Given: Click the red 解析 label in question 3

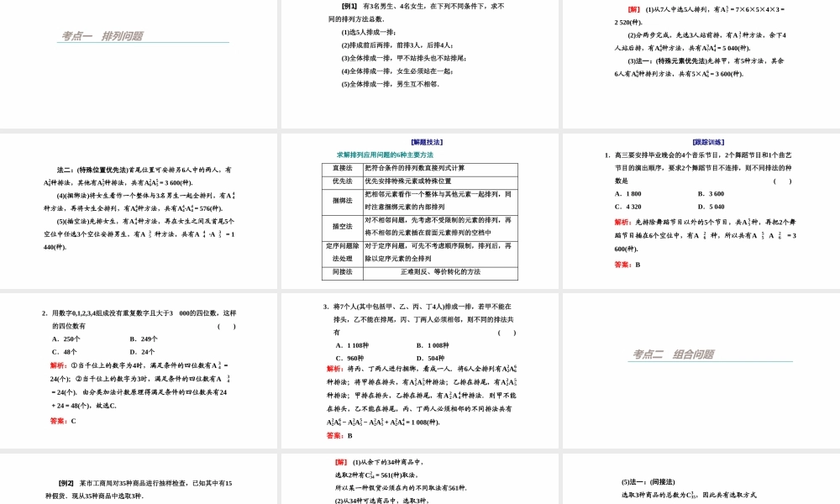Looking at the screenshot, I should tap(335, 369).
